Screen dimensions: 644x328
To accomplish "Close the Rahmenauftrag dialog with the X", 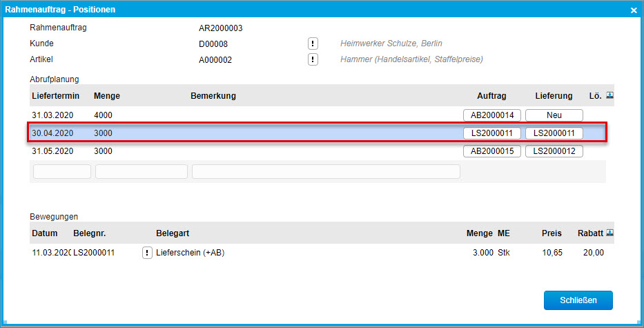I will pos(634,10).
